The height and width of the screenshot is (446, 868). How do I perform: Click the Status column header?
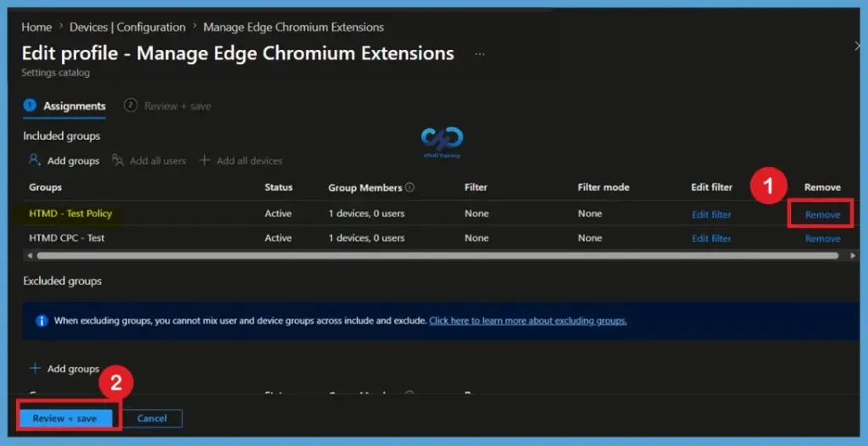[x=278, y=187]
